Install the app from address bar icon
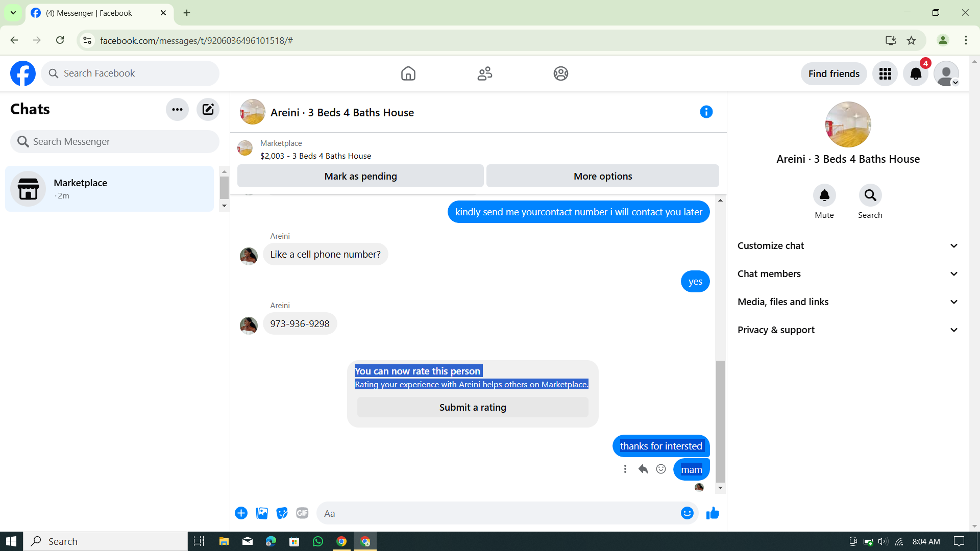980x551 pixels. coord(891,40)
